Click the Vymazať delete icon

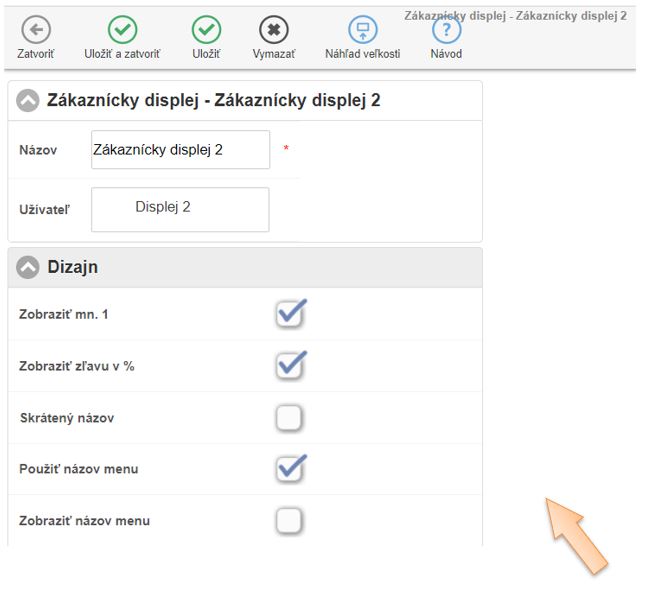tap(274, 30)
